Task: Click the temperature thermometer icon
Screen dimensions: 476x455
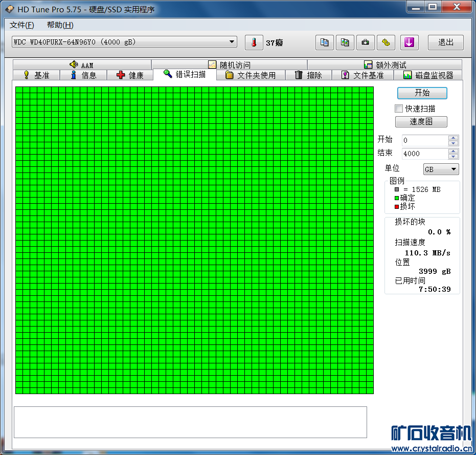Action: coord(254,42)
